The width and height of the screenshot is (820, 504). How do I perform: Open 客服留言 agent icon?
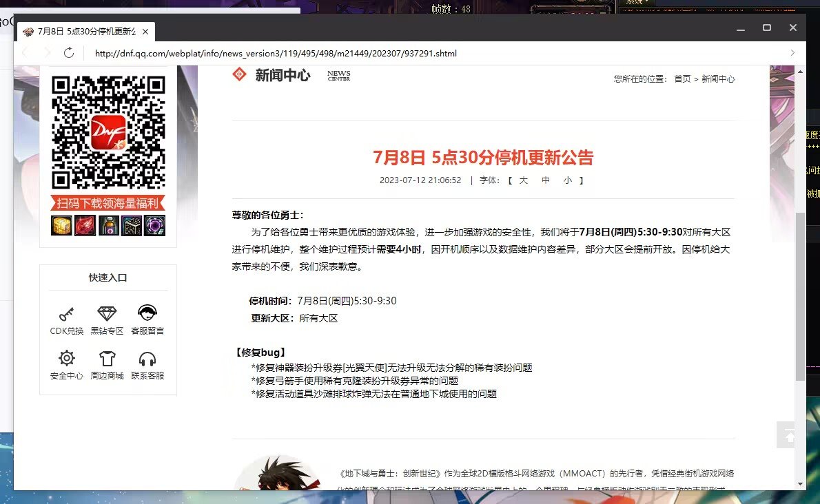pos(147,313)
